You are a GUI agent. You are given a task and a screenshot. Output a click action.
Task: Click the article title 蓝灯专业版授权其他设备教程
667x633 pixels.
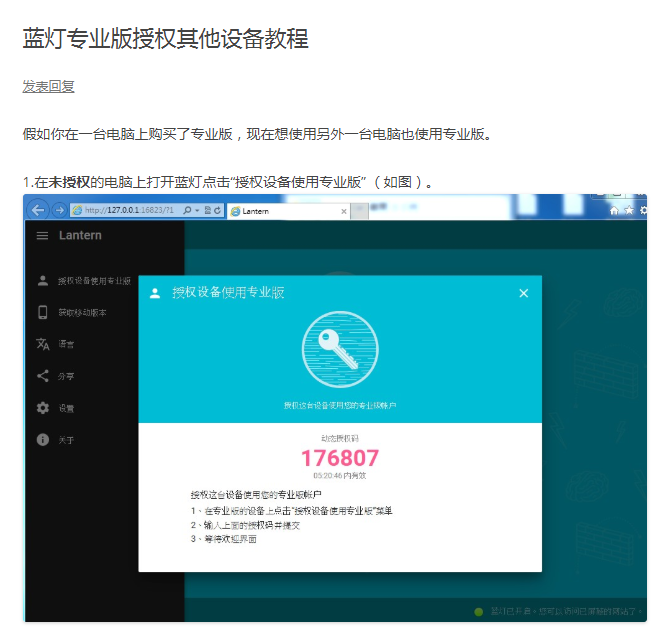point(165,39)
